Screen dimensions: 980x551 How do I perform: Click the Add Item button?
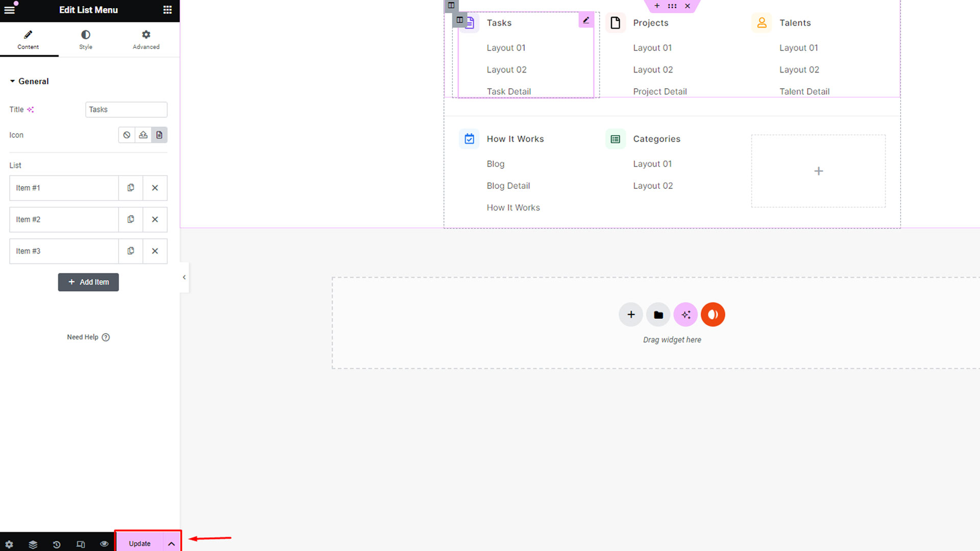point(88,282)
